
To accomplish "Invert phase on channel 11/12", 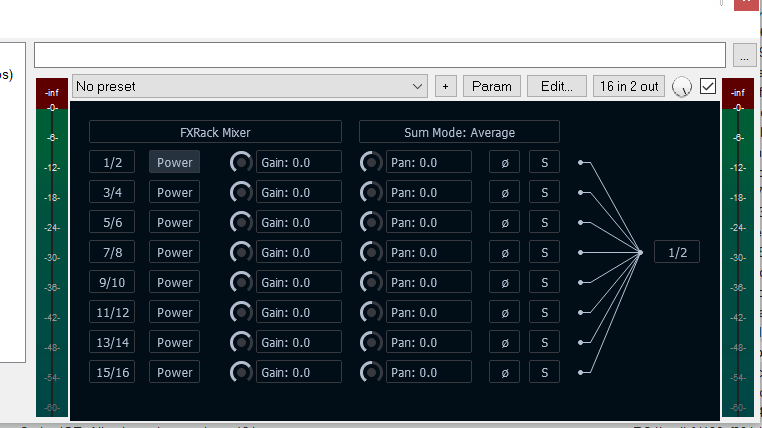I will pyautogui.click(x=504, y=312).
